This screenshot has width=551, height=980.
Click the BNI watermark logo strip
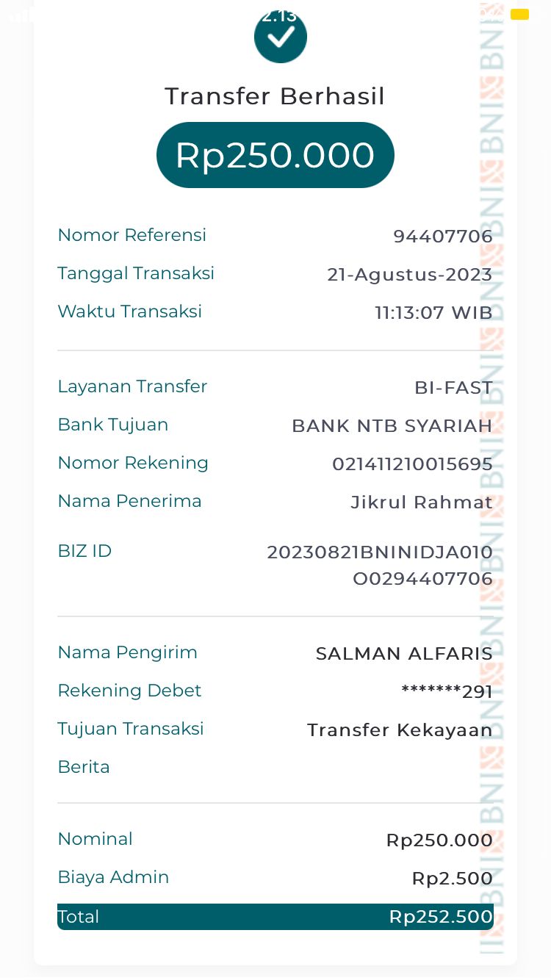click(x=491, y=478)
